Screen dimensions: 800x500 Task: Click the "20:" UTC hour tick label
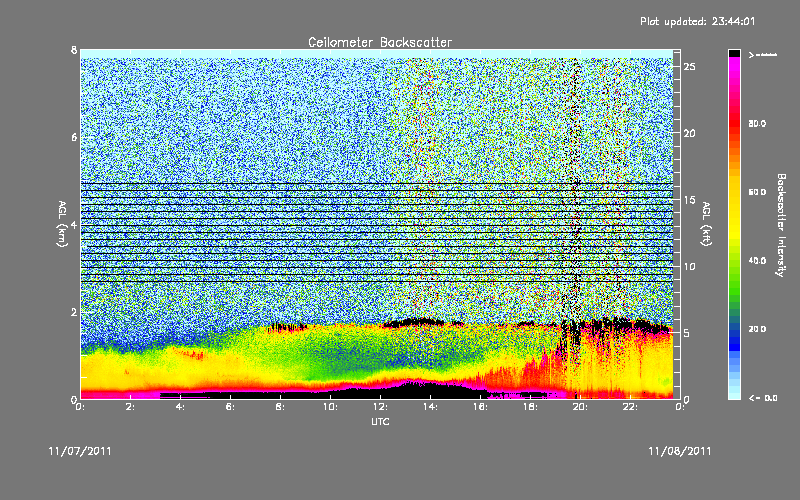(x=580, y=407)
